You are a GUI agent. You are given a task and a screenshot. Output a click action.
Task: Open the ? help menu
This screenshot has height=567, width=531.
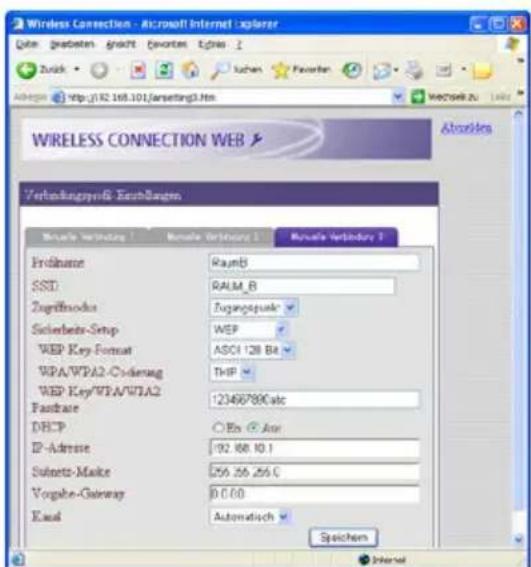[x=239, y=44]
